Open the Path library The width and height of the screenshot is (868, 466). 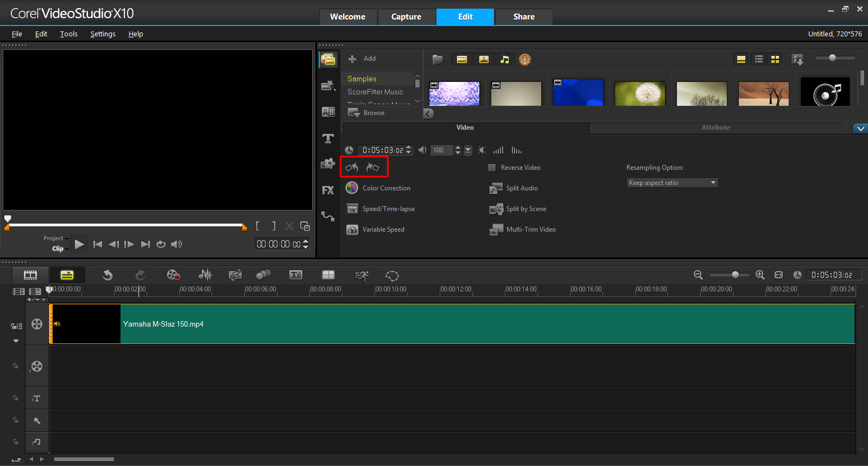[x=328, y=216]
